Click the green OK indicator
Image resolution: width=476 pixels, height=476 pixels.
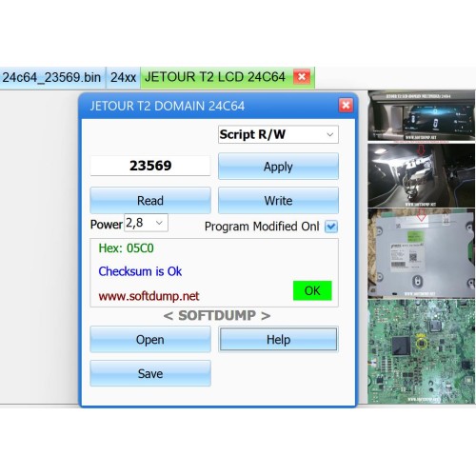pyautogui.click(x=312, y=290)
